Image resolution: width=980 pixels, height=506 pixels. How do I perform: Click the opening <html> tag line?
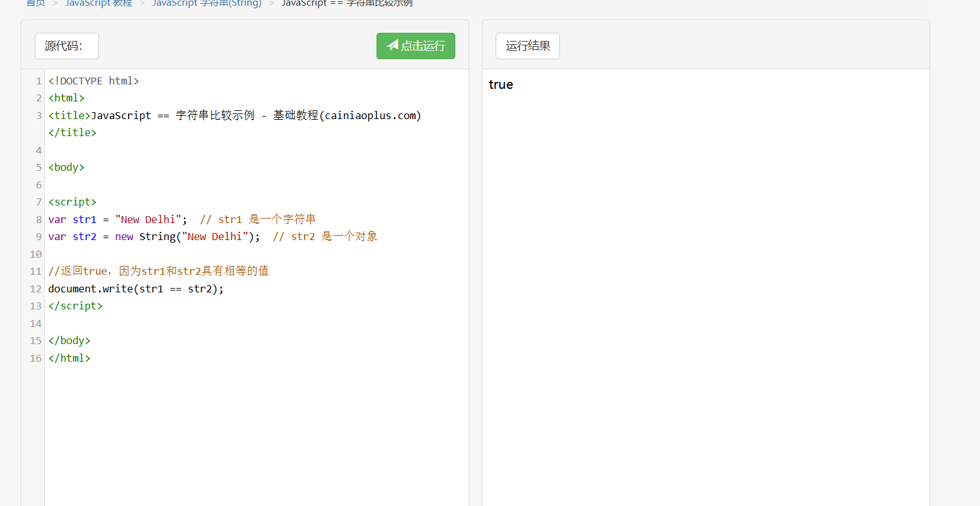pyautogui.click(x=66, y=98)
